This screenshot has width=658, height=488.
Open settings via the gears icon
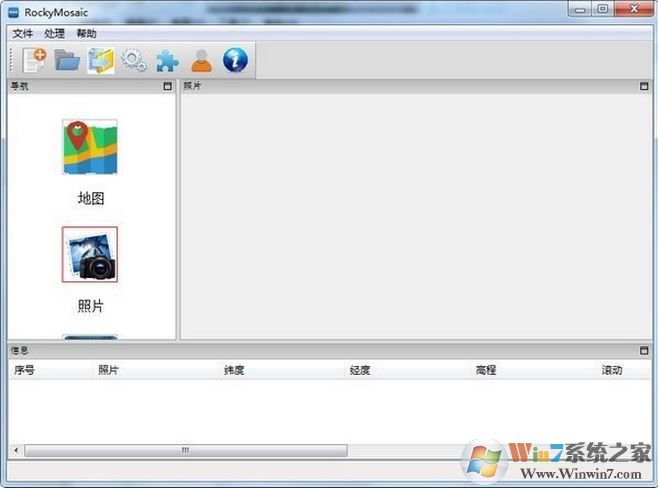(x=134, y=61)
